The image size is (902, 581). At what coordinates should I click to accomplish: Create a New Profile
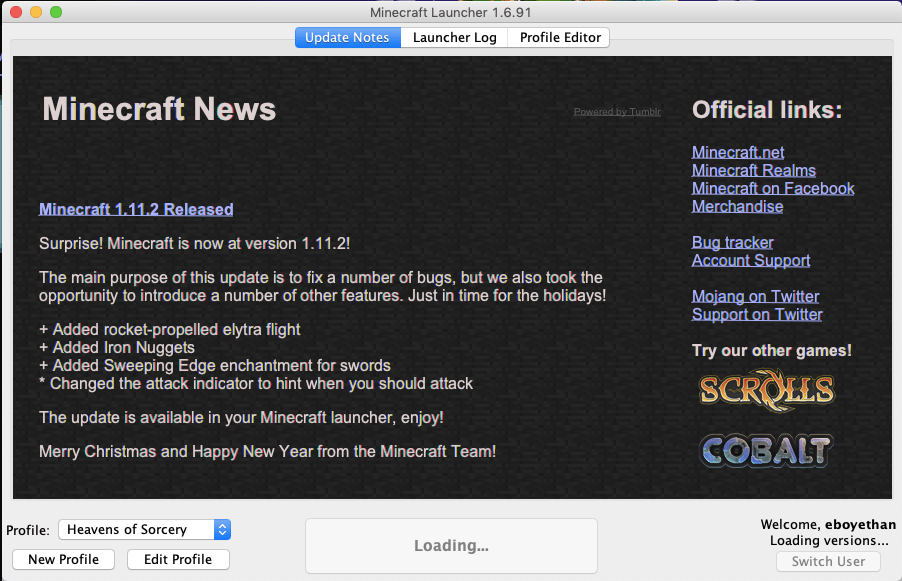[63, 559]
